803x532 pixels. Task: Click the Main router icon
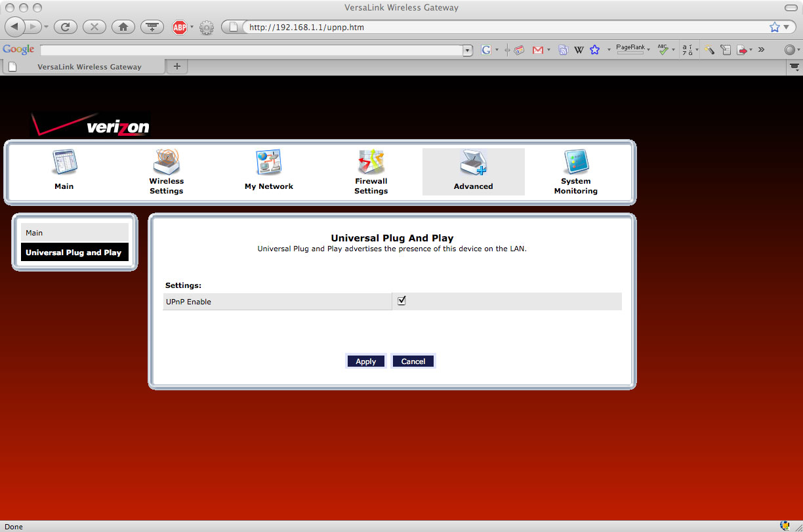pos(64,163)
